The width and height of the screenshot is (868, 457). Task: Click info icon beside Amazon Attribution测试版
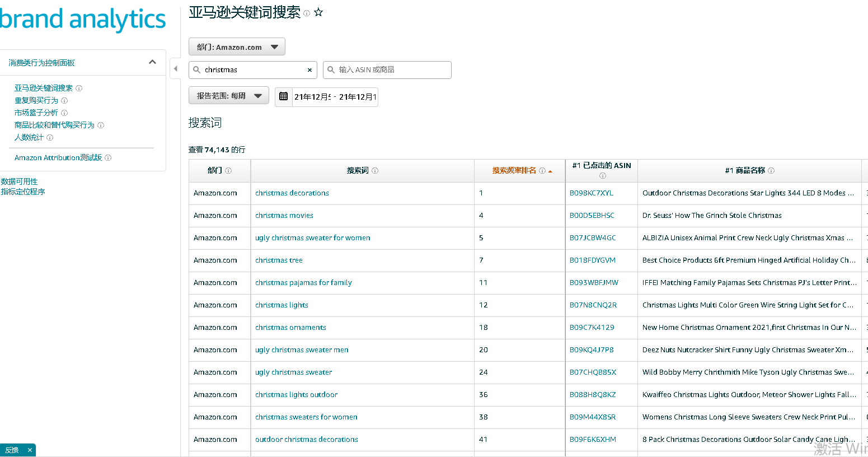(108, 158)
